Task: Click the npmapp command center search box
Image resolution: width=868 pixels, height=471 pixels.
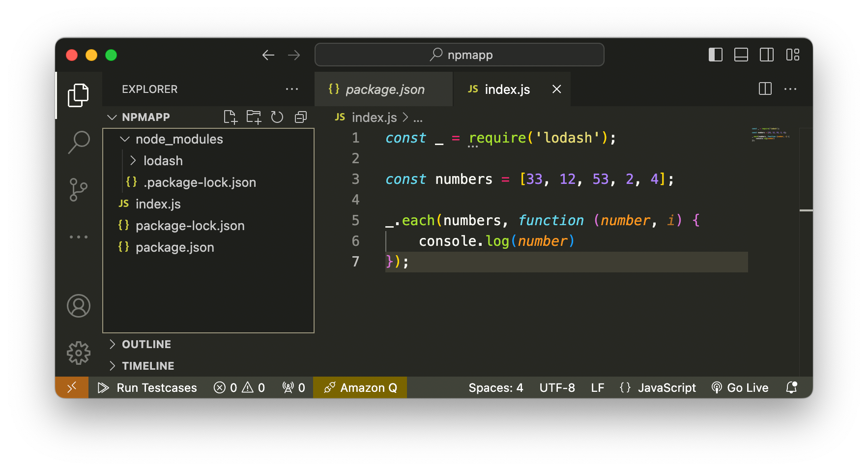Action: coord(460,55)
